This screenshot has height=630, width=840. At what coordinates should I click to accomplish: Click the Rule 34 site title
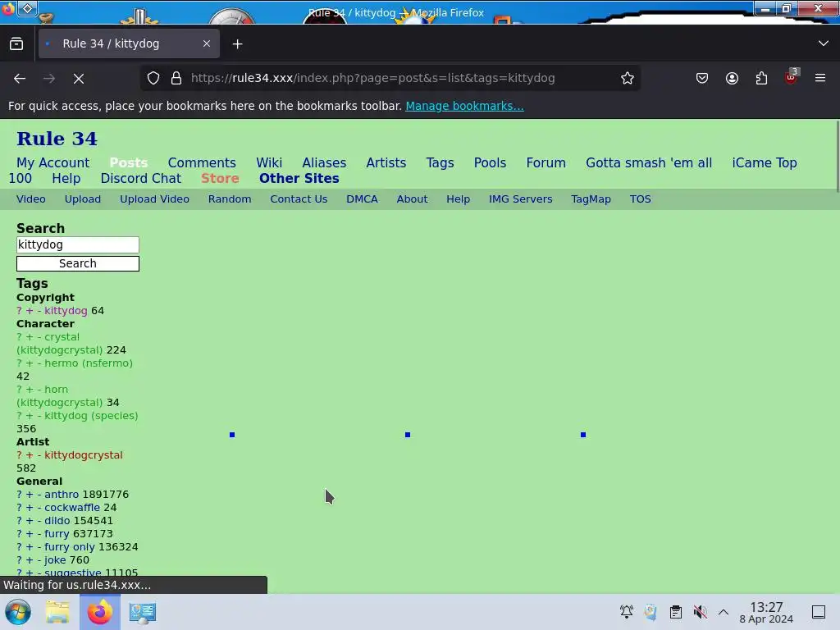[x=57, y=139]
